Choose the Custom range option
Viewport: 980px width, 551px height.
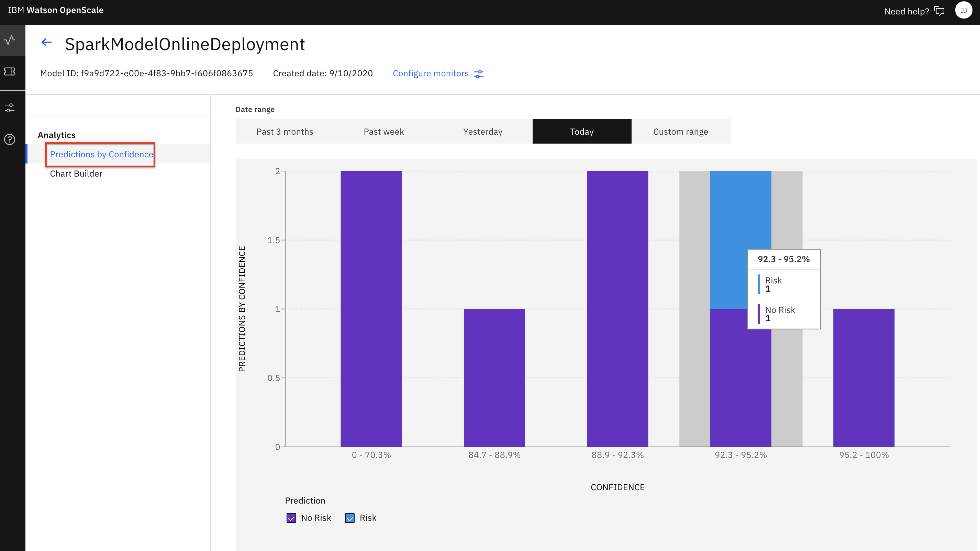tap(681, 132)
